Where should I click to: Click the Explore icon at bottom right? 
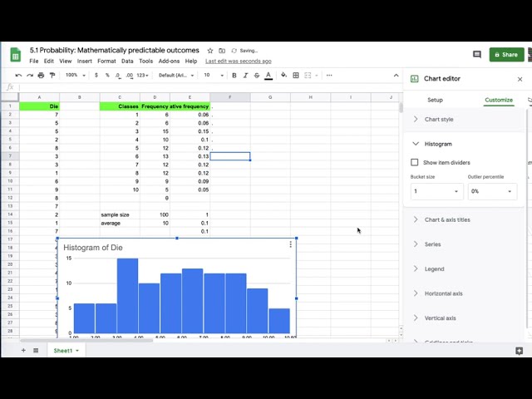click(519, 351)
